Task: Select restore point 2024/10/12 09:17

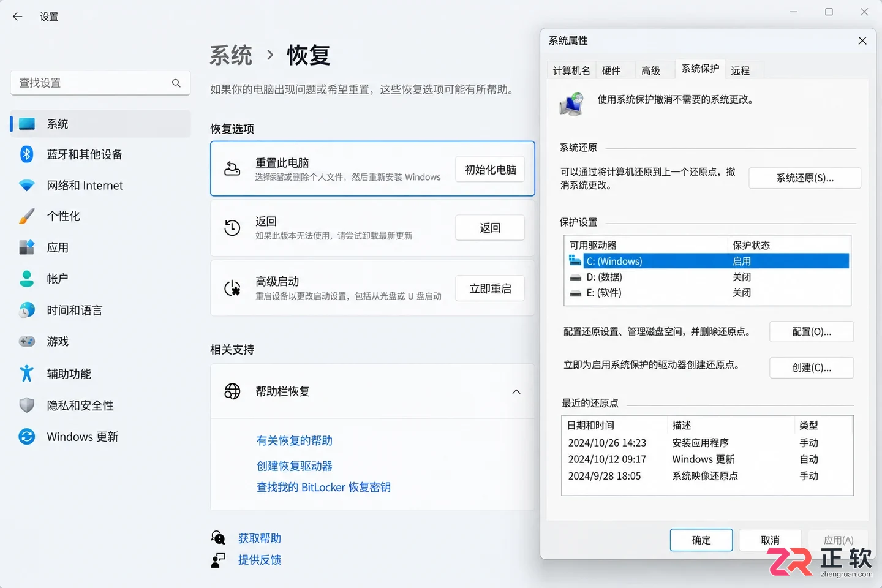Action: [x=707, y=459]
